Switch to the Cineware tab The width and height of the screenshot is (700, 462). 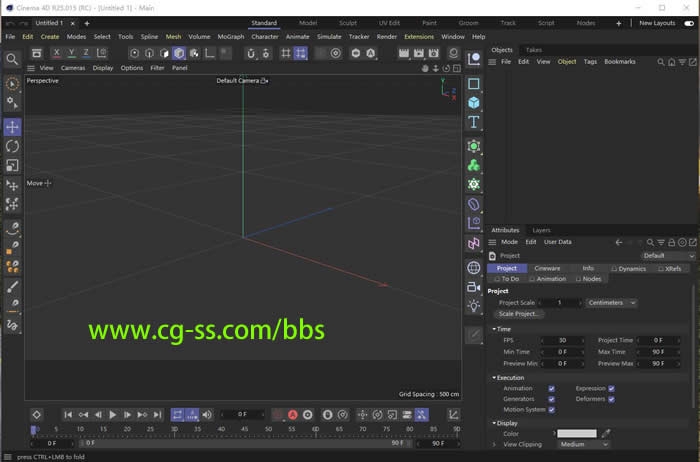click(x=547, y=268)
